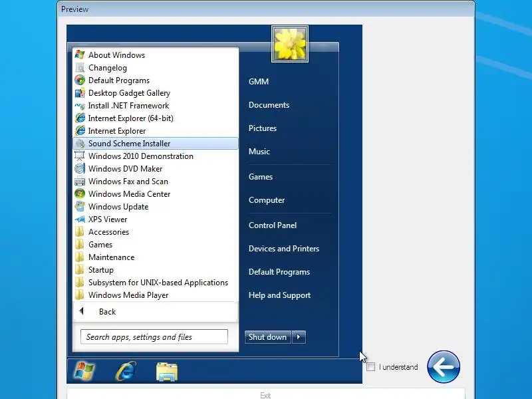Select the Windows Fax and Scan label
Image resolution: width=532 pixels, height=399 pixels.
[128, 182]
